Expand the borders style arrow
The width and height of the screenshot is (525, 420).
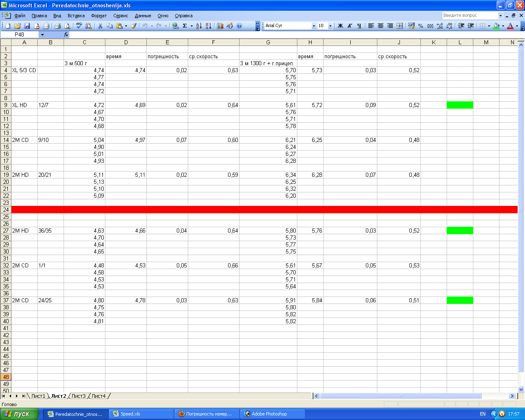(x=489, y=26)
